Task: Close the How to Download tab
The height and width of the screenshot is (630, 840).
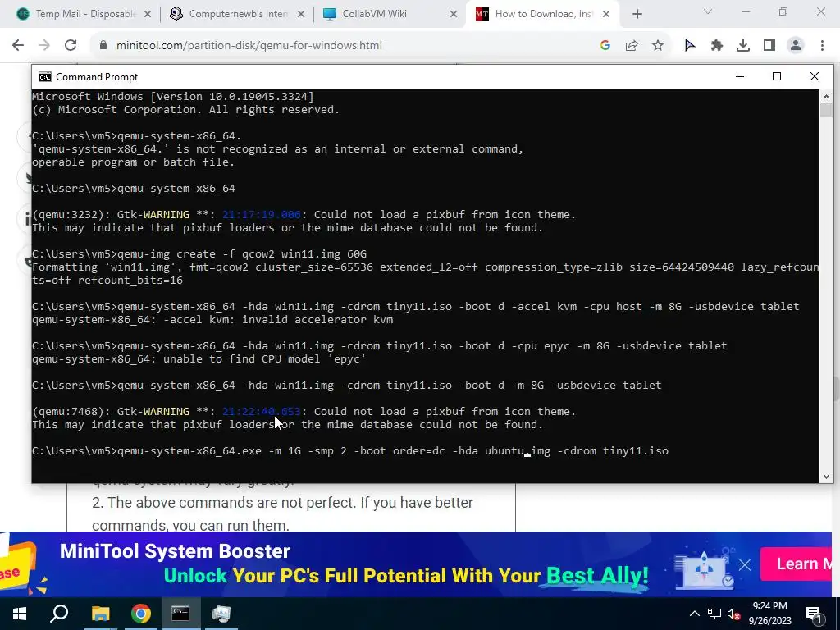Action: pyautogui.click(x=606, y=14)
